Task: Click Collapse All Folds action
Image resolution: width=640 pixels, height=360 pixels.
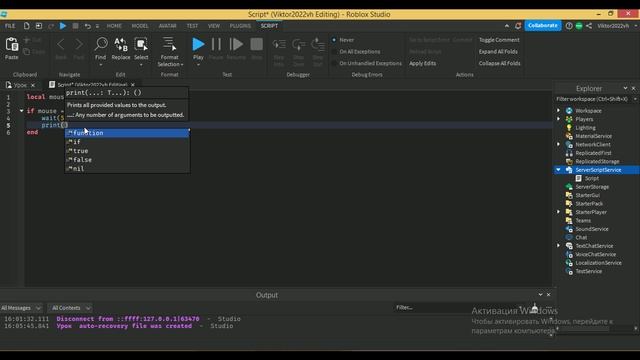Action: (499, 63)
